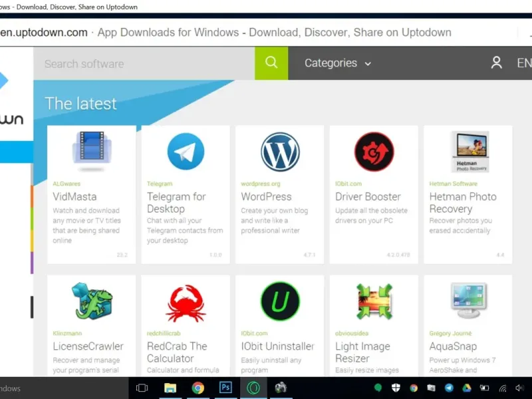Screen dimensions: 532x399
Task: Open the Light Image Resizer title link
Action: (362, 352)
